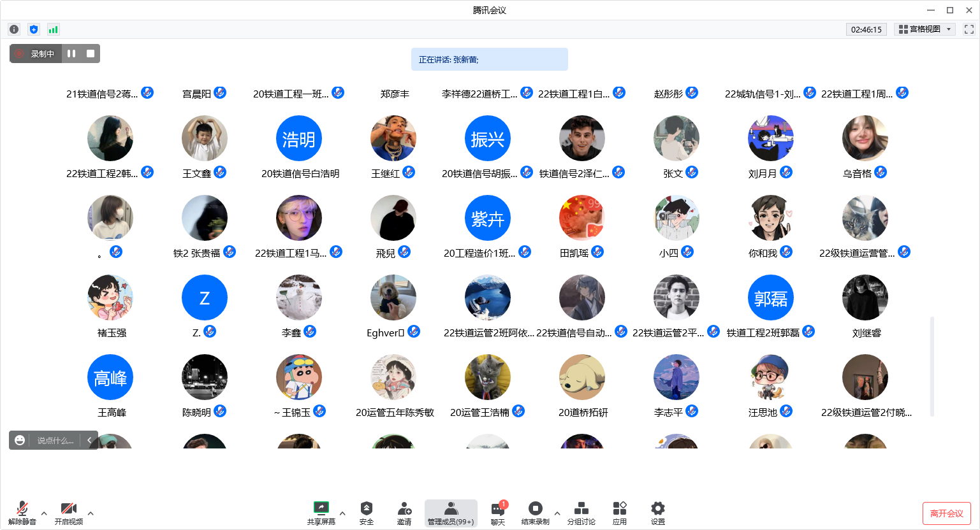Screen dimensions: 980x530
Task: Click the Invite (邀请) icon
Action: click(x=404, y=513)
